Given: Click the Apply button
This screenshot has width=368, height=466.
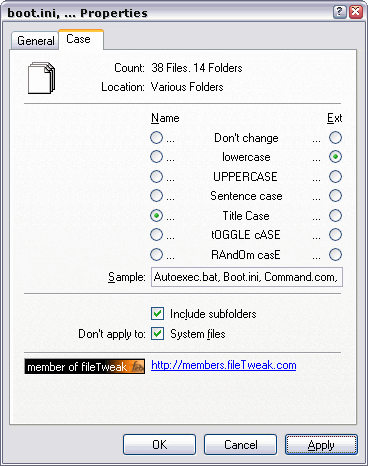Looking at the screenshot, I should pos(321,444).
